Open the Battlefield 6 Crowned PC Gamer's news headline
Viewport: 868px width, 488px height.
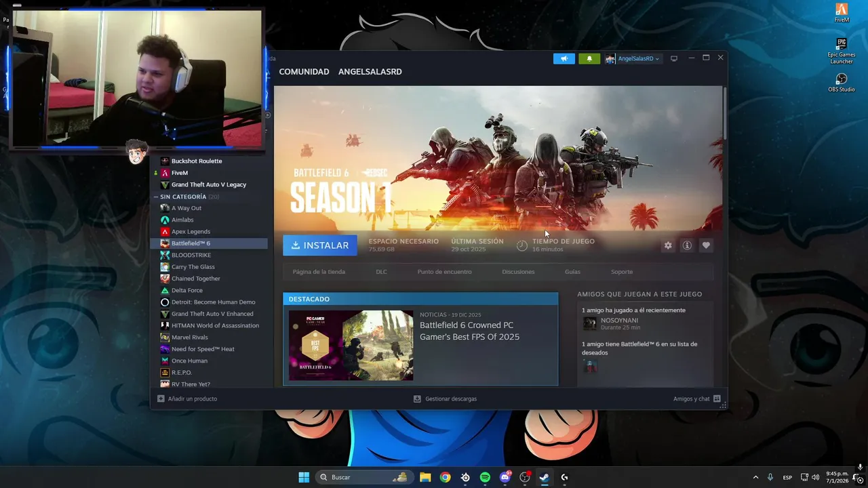tap(469, 331)
